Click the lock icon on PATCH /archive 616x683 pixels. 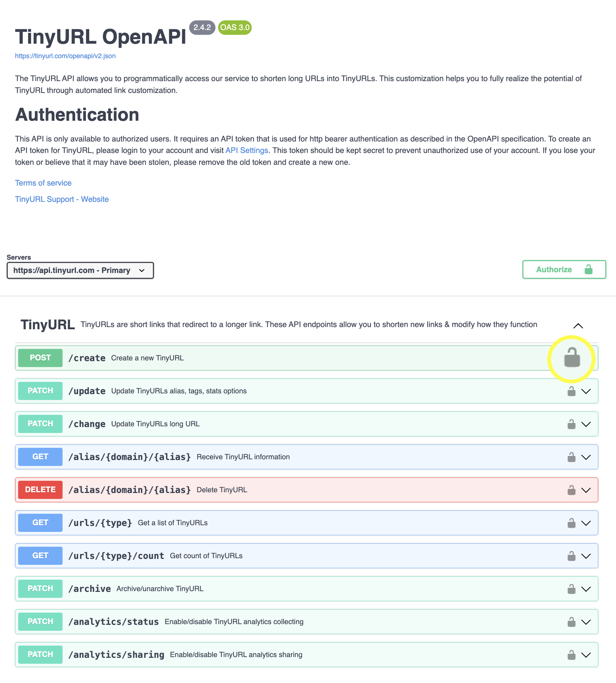click(572, 589)
